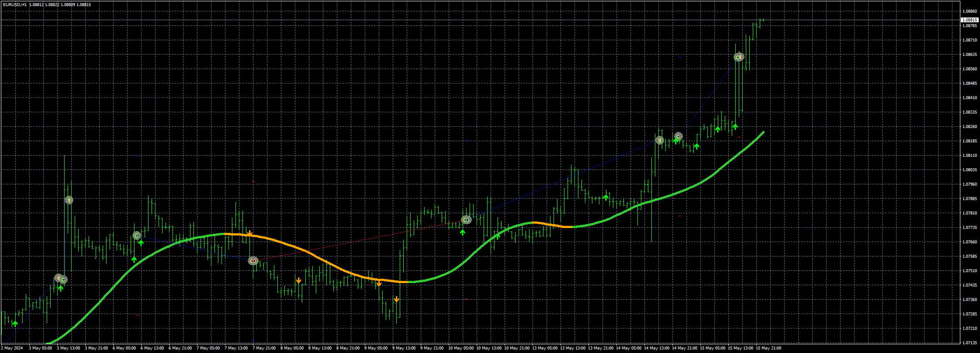This screenshot has width=980, height=353.
Task: Select the orange down arrow on the moving average line
Action: 249,234
